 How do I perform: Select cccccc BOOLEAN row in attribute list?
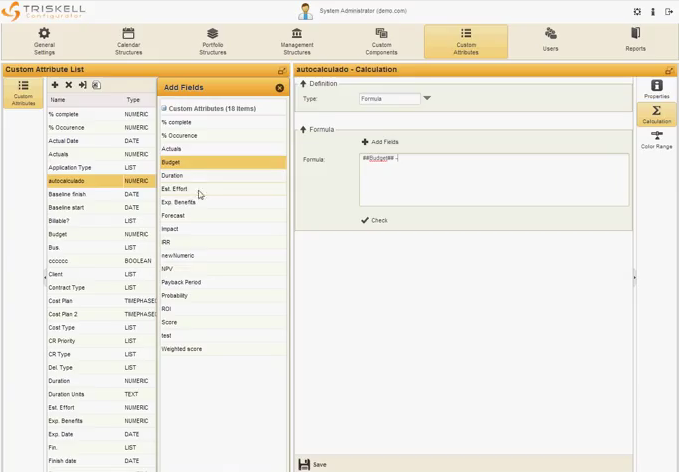tap(101, 261)
